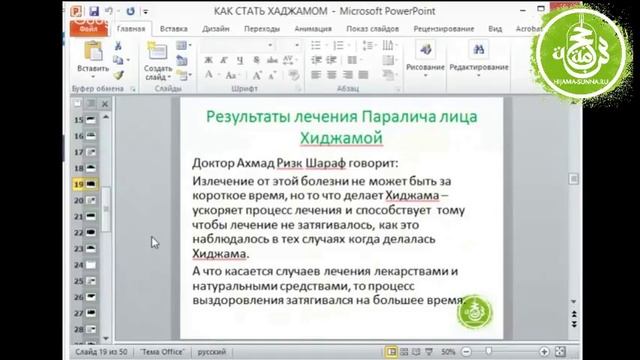Click the Undo arrow in quick access

pyautogui.click(x=109, y=11)
